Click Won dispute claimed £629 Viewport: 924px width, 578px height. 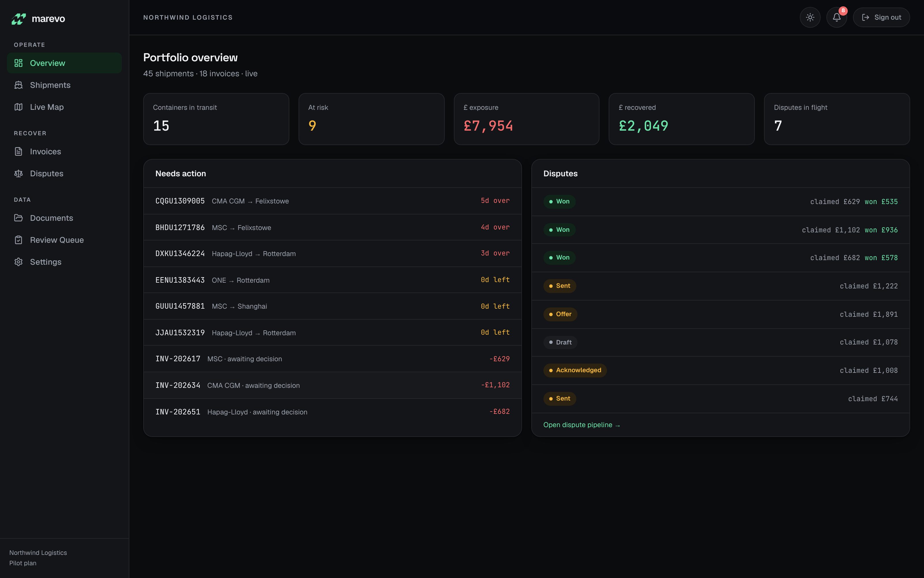click(x=720, y=201)
